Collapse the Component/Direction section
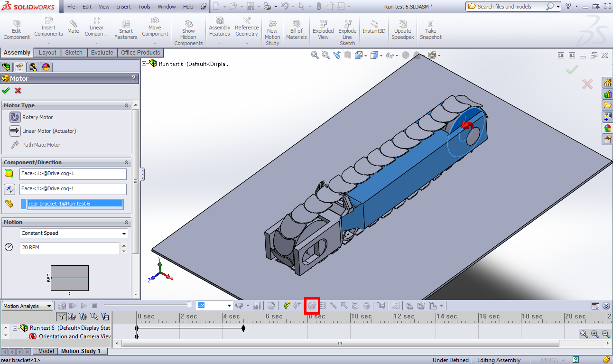Screen dimensions: 613x364 click(127, 162)
